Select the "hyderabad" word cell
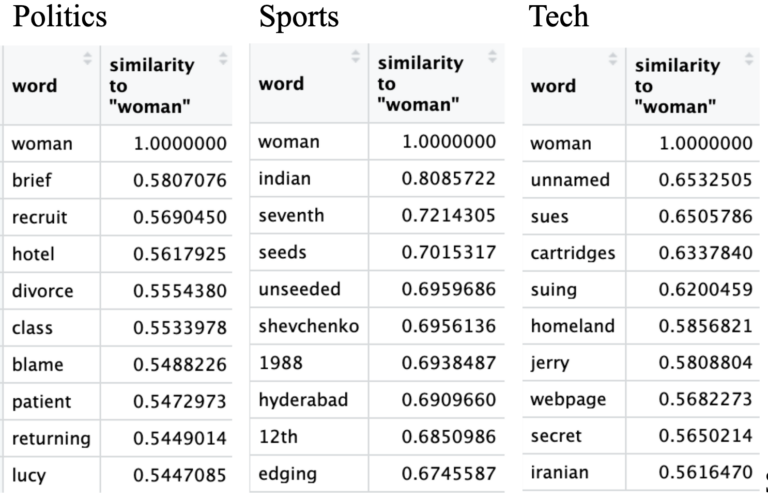The image size is (768, 501). (302, 400)
